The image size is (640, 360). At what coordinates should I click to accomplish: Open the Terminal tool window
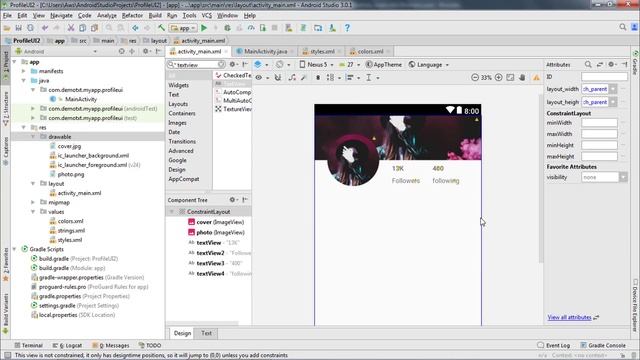click(29, 345)
